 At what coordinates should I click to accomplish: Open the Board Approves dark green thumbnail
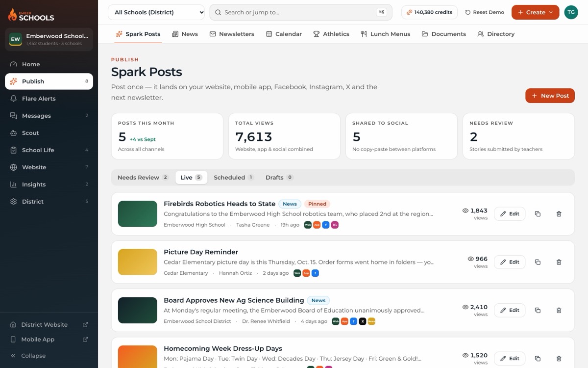(138, 310)
